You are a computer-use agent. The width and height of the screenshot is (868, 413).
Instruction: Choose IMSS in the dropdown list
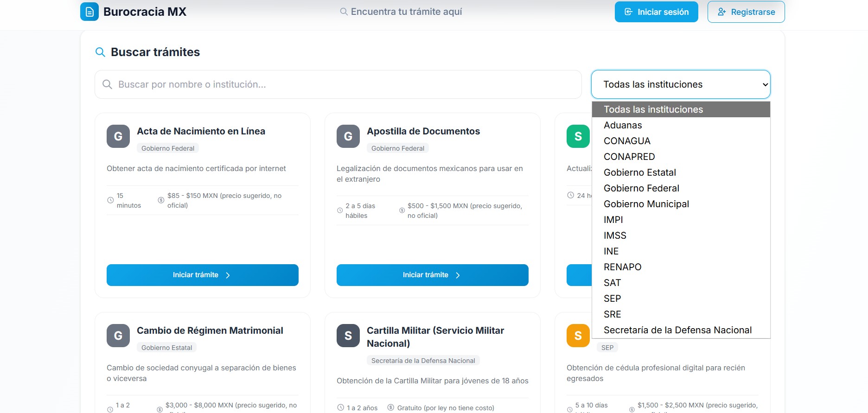point(681,235)
